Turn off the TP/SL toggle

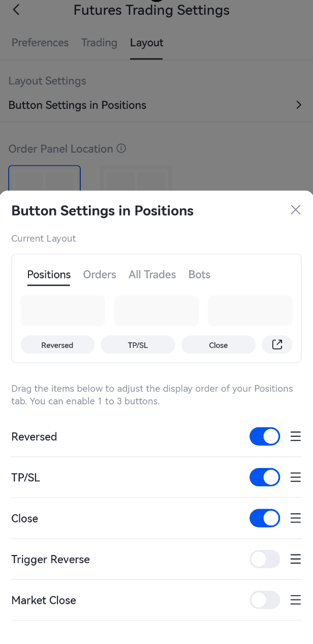264,477
